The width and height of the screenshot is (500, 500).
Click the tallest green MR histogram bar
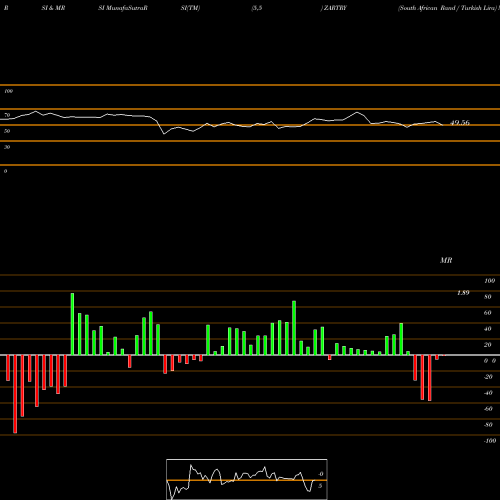72,324
